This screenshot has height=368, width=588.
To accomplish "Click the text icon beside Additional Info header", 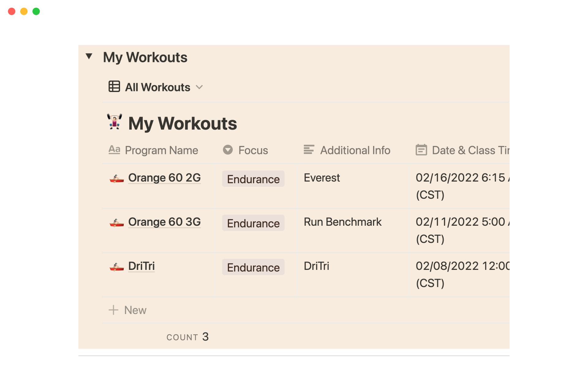I will point(309,150).
